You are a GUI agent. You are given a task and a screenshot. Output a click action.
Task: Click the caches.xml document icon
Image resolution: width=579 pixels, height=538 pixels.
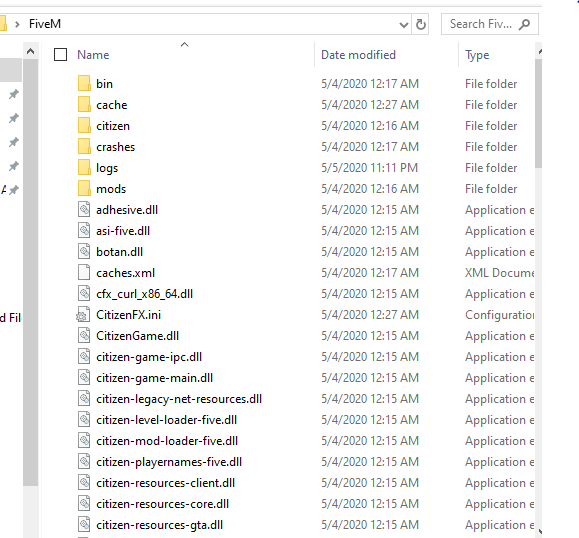[84, 273]
